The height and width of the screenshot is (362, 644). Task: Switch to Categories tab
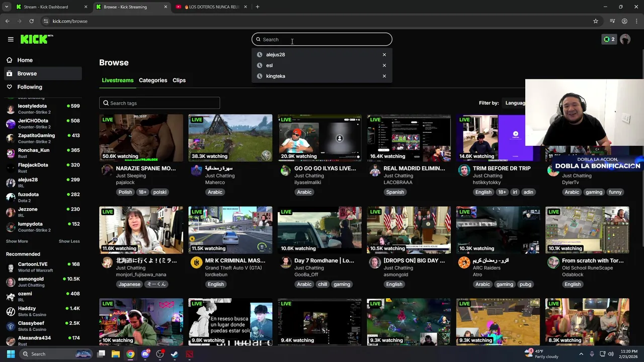(153, 80)
